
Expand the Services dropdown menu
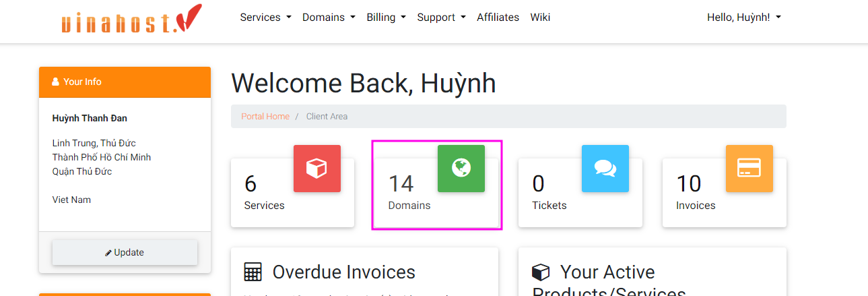point(265,18)
